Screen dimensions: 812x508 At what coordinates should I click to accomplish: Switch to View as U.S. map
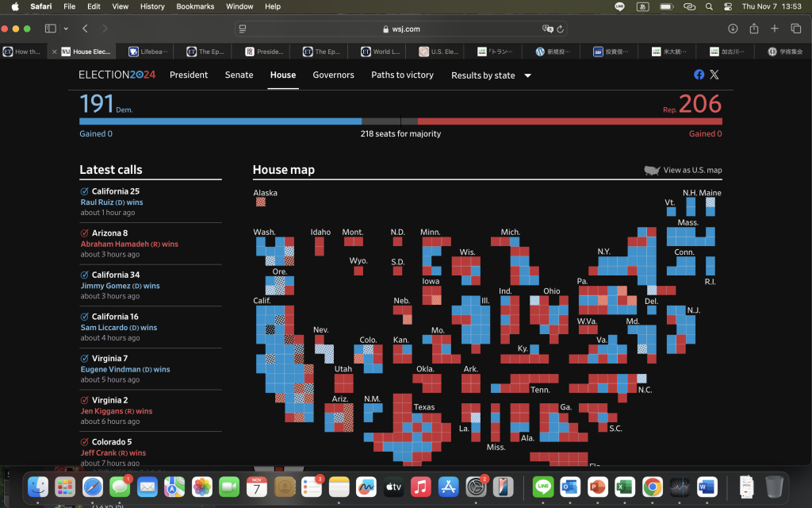coord(683,170)
